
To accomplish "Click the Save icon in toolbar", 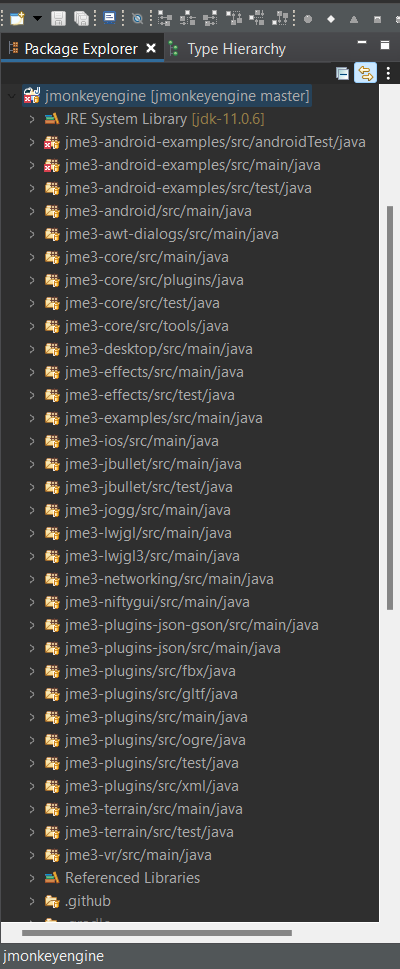I will point(58,19).
